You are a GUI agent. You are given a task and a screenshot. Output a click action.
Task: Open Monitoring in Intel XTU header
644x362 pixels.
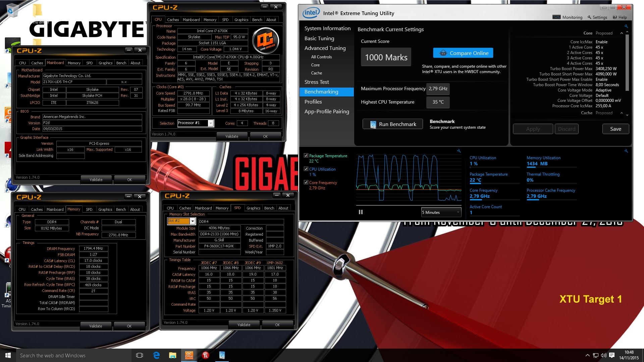coord(568,17)
